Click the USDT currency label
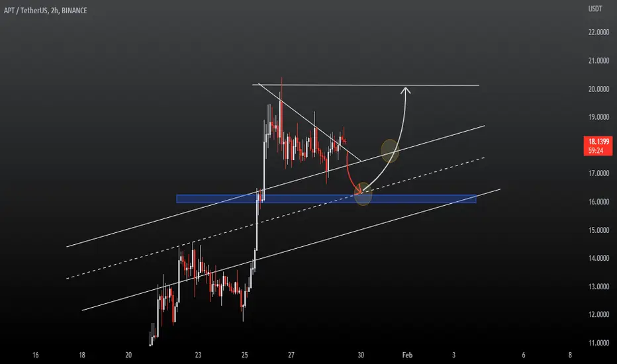 click(595, 9)
